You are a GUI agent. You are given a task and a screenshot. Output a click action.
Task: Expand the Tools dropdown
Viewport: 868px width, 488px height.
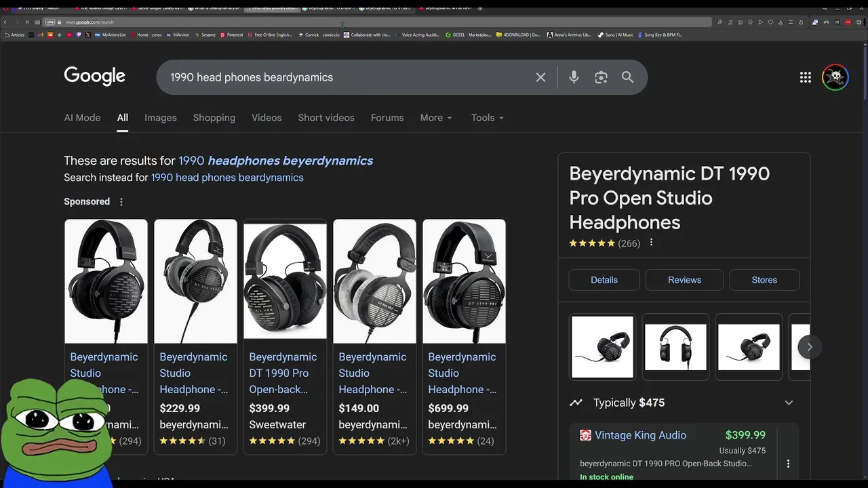488,118
